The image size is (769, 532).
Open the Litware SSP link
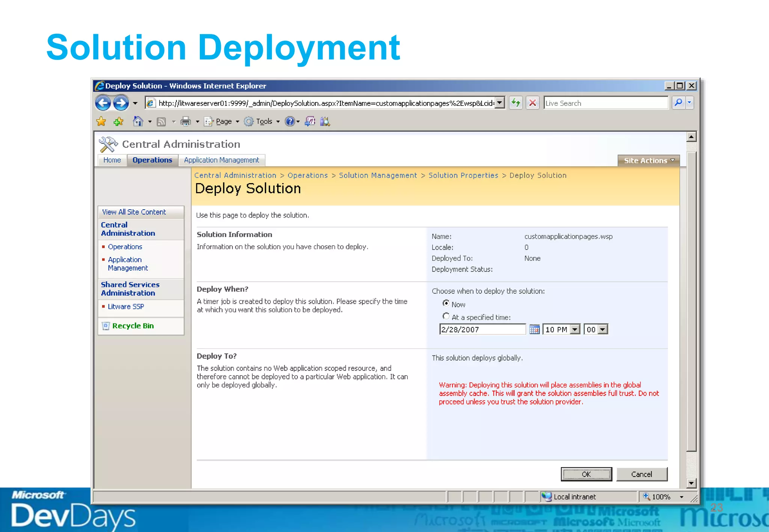tap(126, 307)
